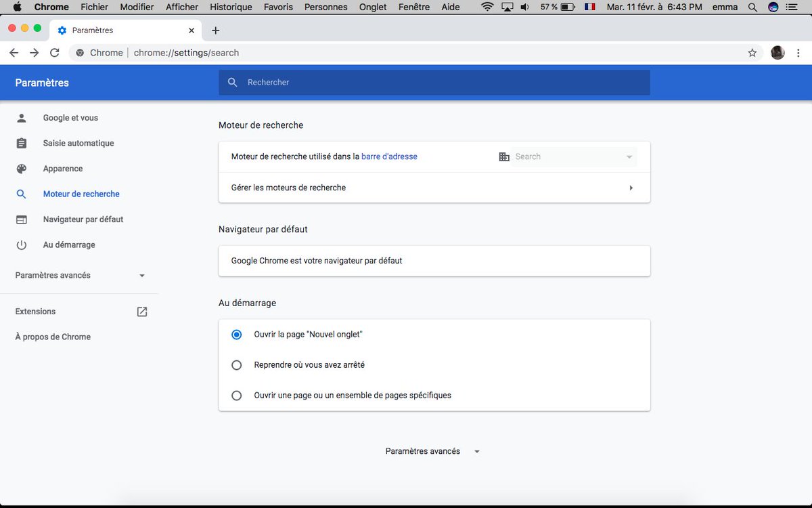Click the forward navigation arrow

[x=34, y=53]
